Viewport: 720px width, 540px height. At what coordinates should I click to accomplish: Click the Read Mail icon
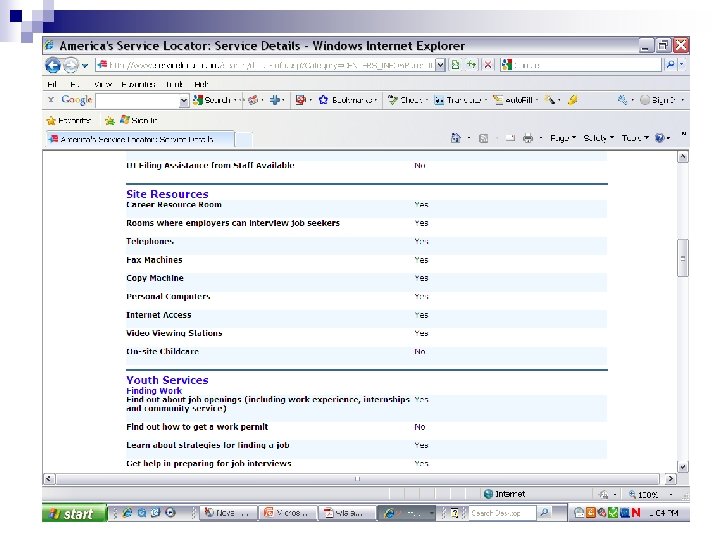click(510, 138)
